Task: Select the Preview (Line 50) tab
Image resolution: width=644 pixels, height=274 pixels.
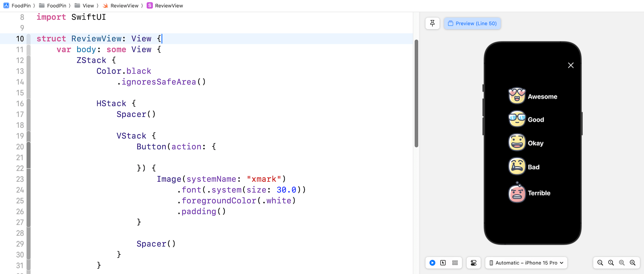Action: (472, 23)
